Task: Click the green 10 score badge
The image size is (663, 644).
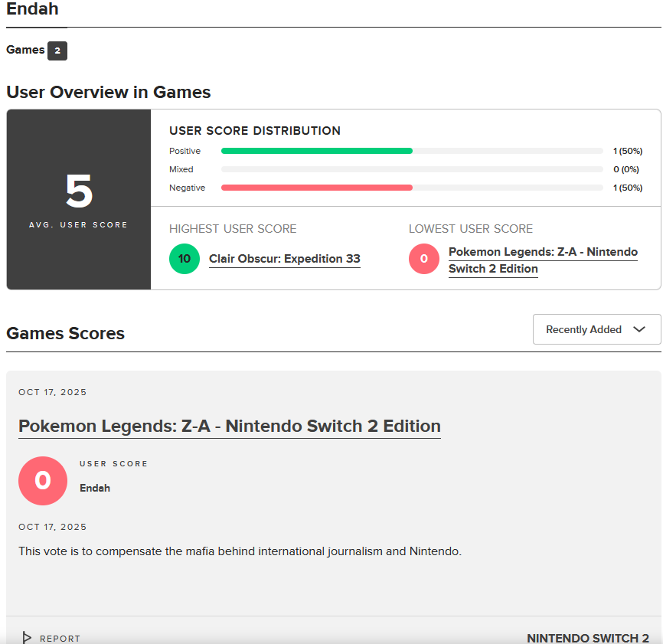Action: point(185,259)
